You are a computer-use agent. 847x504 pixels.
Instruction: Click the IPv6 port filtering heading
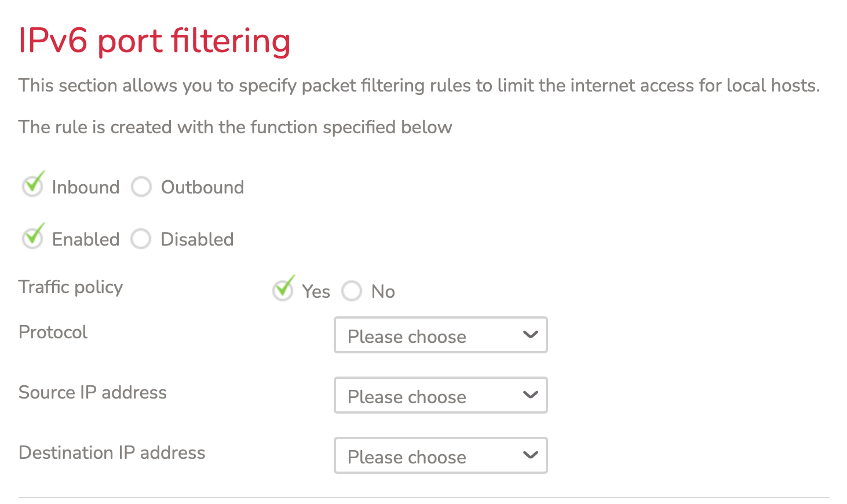[154, 41]
